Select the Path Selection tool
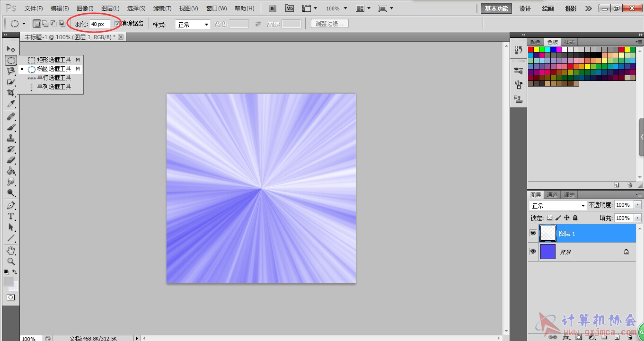Image resolution: width=644 pixels, height=341 pixels. pyautogui.click(x=11, y=227)
